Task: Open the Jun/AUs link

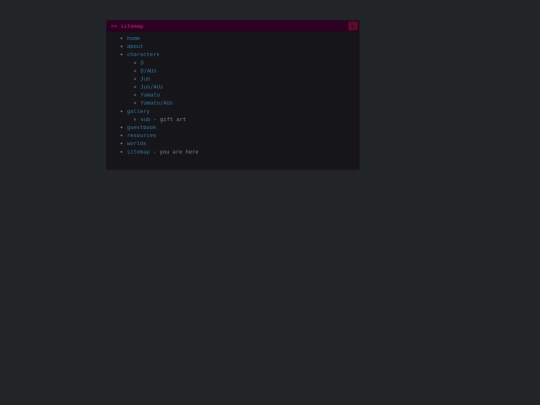Action: [x=152, y=87]
